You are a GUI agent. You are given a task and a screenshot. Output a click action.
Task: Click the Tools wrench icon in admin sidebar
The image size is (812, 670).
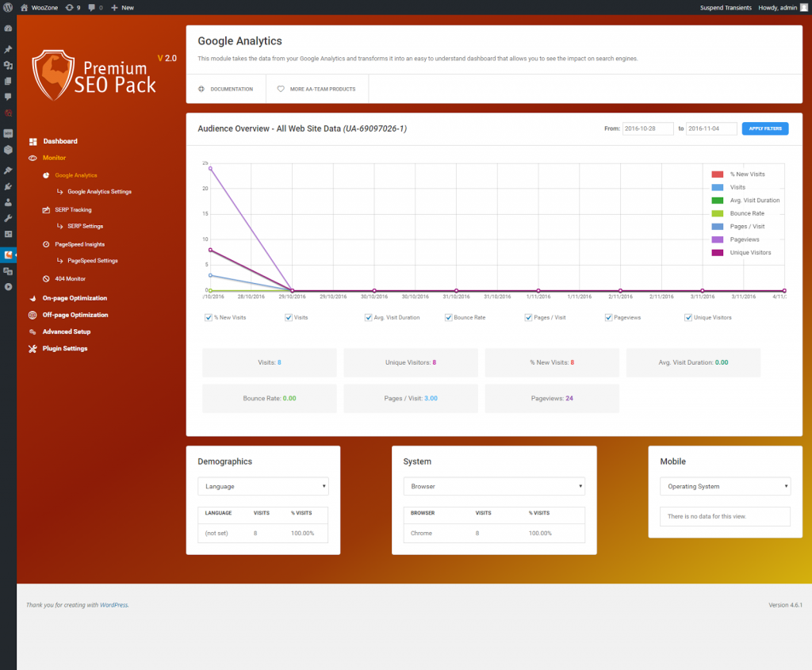click(x=8, y=218)
